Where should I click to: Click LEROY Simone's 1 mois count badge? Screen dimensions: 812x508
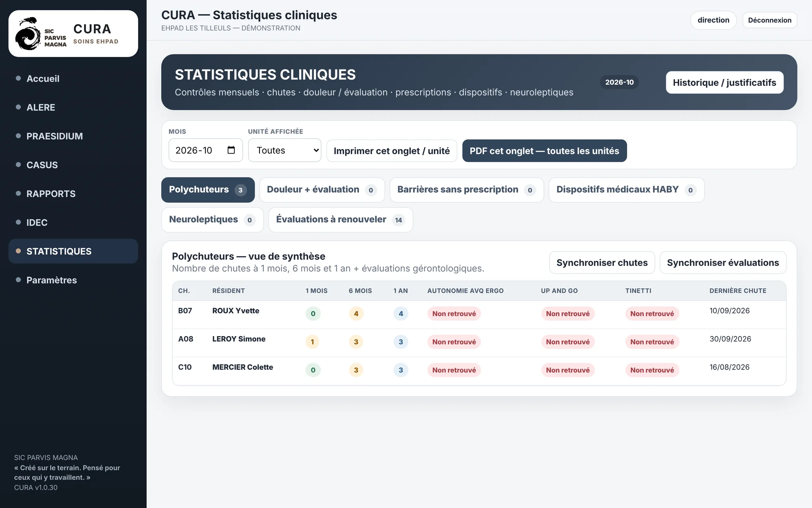point(313,342)
